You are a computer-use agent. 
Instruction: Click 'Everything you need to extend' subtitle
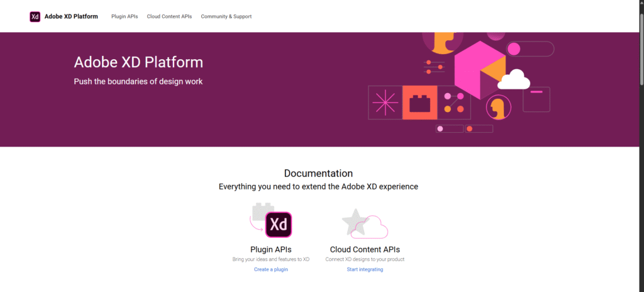318,187
